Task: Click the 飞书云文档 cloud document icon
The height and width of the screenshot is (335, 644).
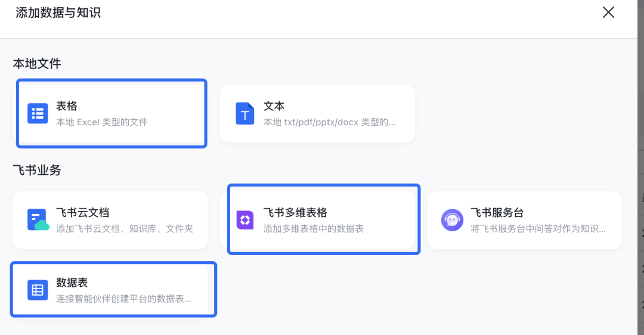Action: tap(38, 219)
